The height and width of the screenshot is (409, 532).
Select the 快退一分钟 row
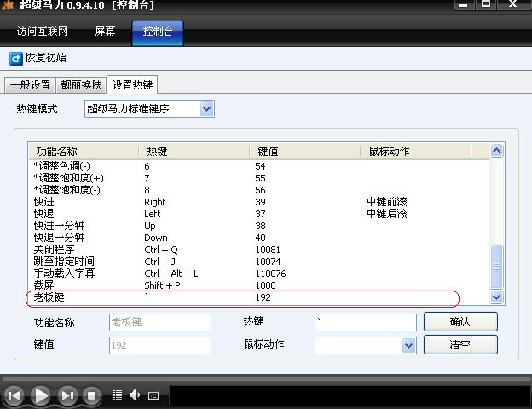259,238
